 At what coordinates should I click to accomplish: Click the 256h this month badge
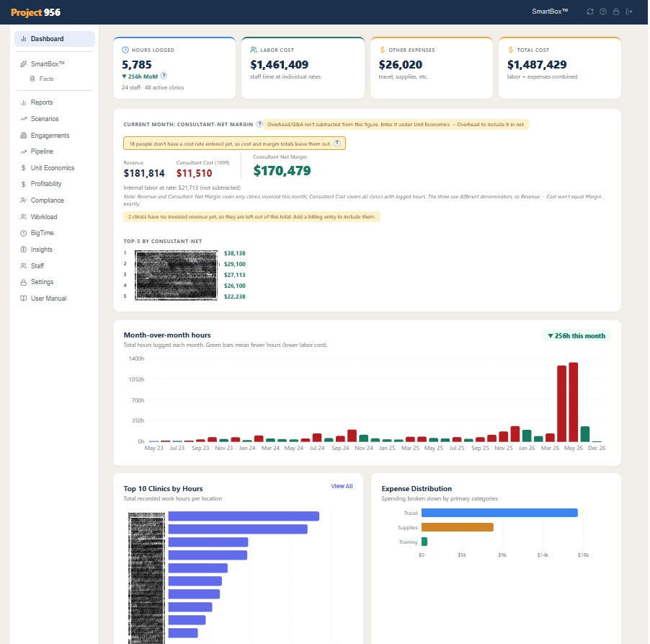click(576, 335)
